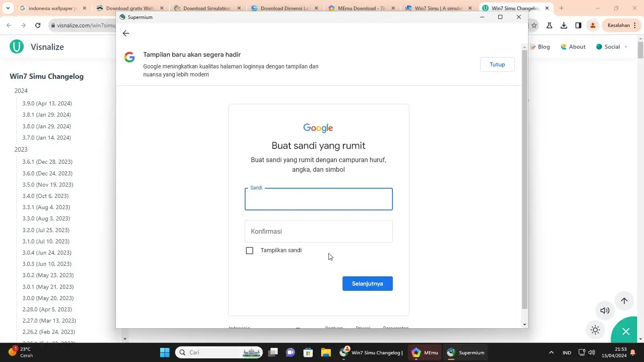Show hidden icons chevron in tray
Image resolution: width=644 pixels, height=362 pixels.
[x=551, y=353]
